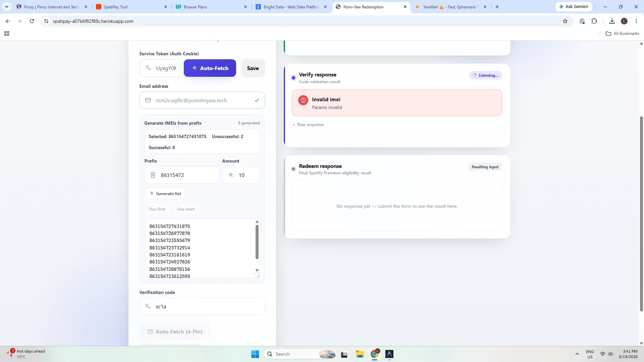
Task: Go back to the previous page
Action: (x=8, y=21)
